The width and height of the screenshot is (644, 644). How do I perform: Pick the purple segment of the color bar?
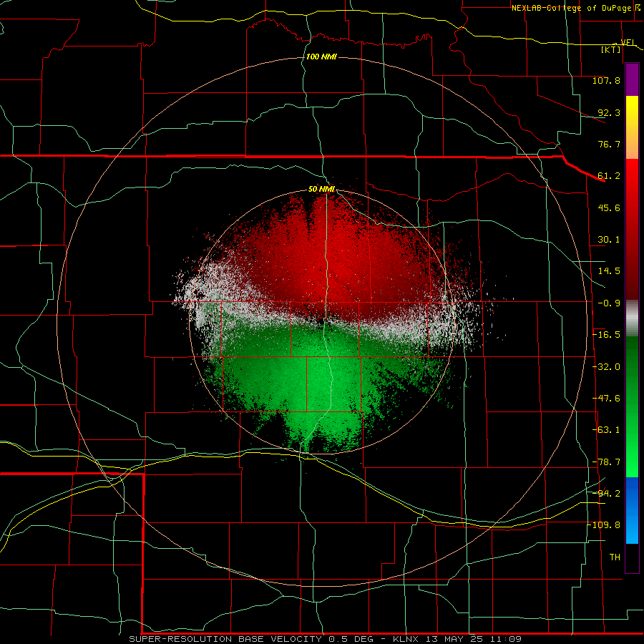point(632,79)
